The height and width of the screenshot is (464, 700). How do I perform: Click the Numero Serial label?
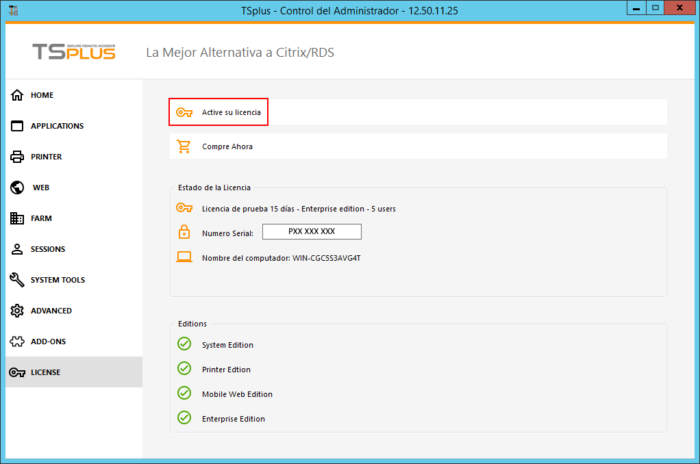pos(227,234)
